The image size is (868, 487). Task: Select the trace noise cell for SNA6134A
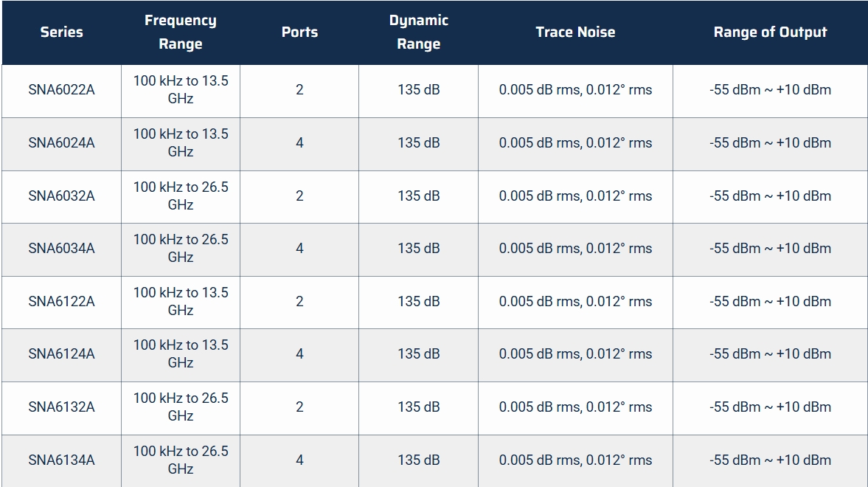point(575,460)
